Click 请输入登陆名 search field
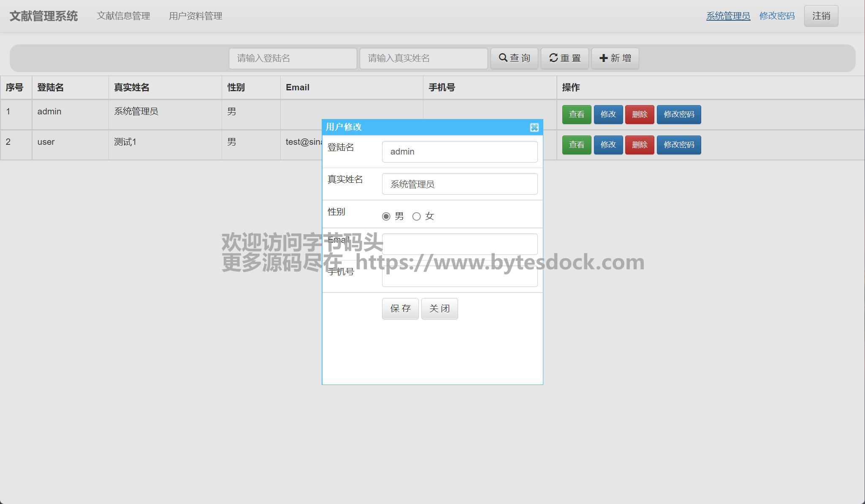 [293, 58]
